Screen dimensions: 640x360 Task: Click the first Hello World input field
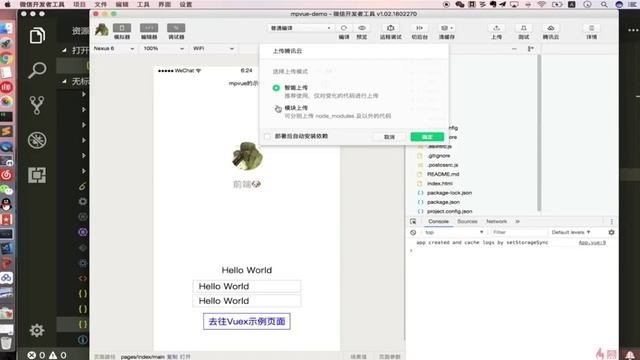247,286
